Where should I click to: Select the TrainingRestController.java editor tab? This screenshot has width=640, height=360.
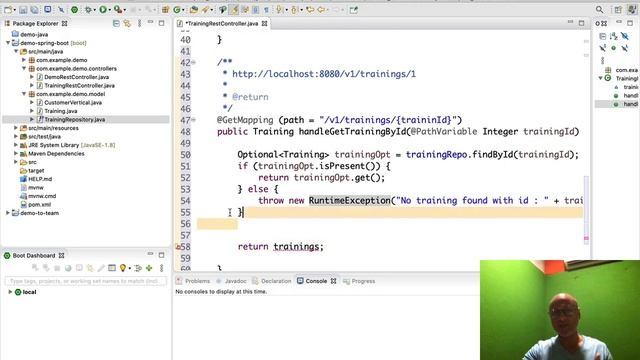pyautogui.click(x=222, y=24)
